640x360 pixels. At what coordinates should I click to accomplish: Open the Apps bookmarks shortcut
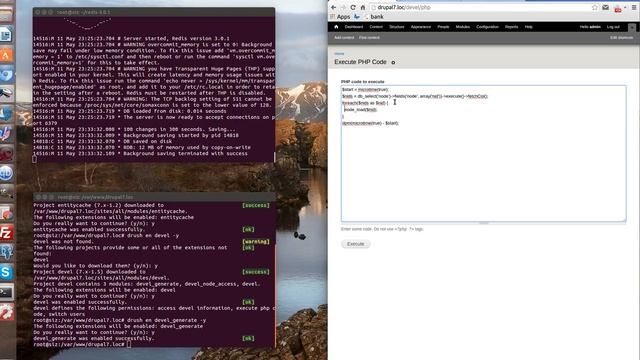click(x=340, y=17)
